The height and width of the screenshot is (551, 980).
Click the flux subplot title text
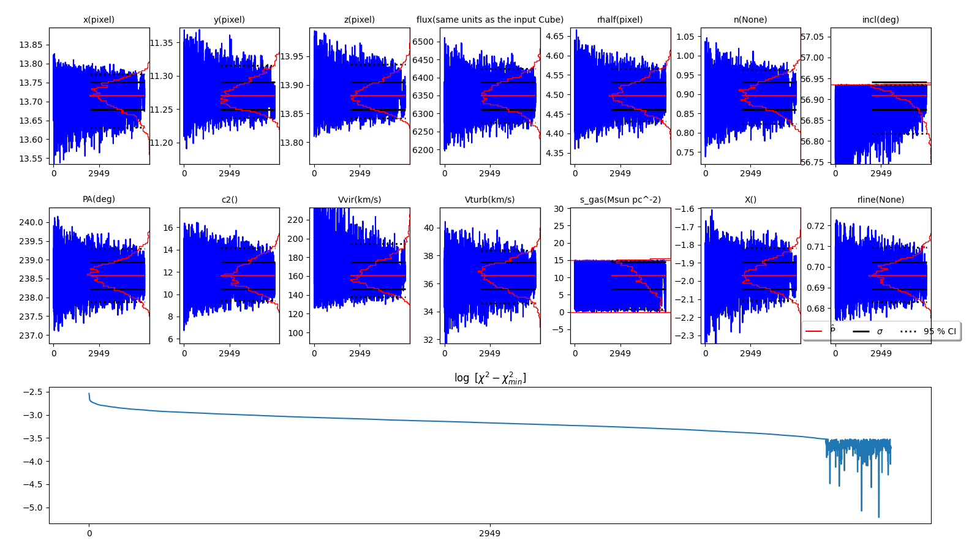click(x=489, y=20)
